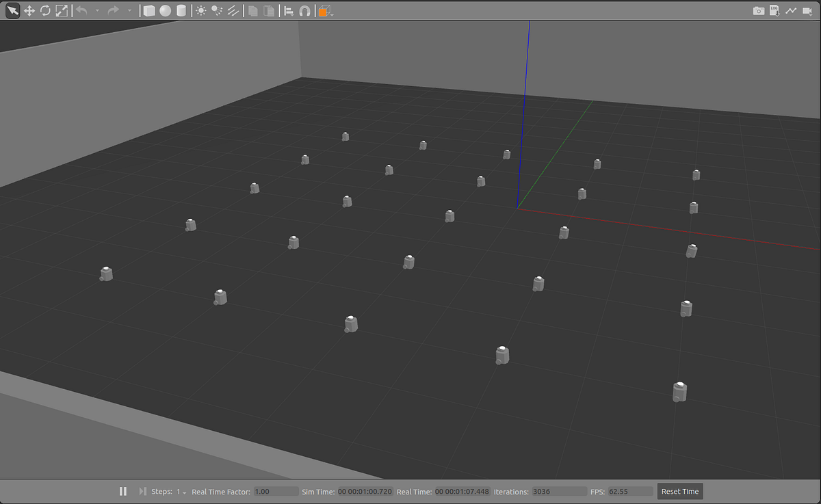Click the Real Time Factor field

pos(274,491)
